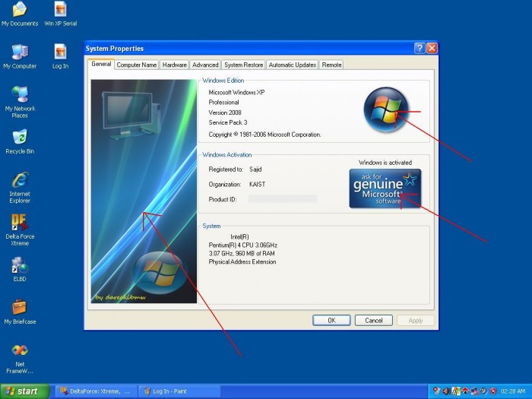Viewport: 532px width, 399px height.
Task: Open the Start menu
Action: (x=25, y=391)
